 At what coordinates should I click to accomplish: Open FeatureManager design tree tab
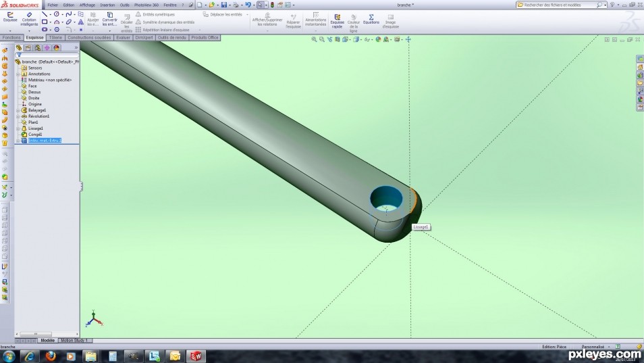[19, 48]
